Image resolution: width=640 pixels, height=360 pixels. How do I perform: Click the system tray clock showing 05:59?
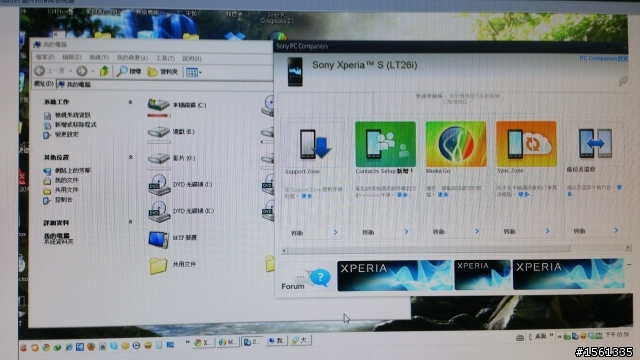(x=617, y=335)
